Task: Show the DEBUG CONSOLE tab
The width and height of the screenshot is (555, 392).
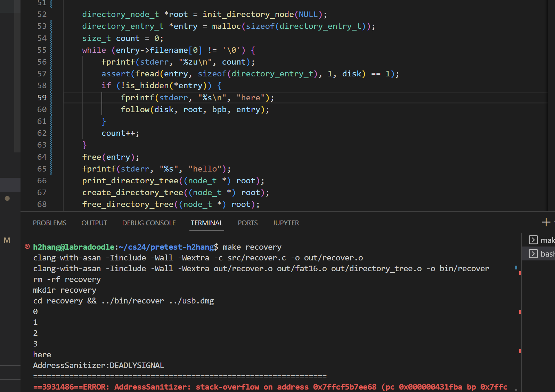Action: tap(149, 223)
